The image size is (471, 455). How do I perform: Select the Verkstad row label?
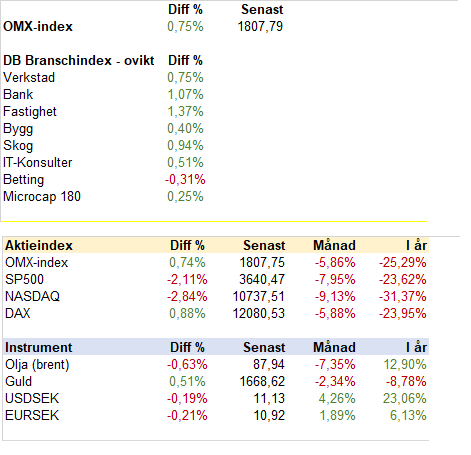coord(29,78)
